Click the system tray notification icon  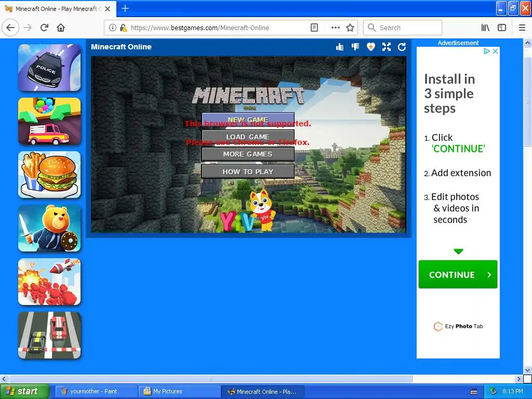click(x=494, y=391)
